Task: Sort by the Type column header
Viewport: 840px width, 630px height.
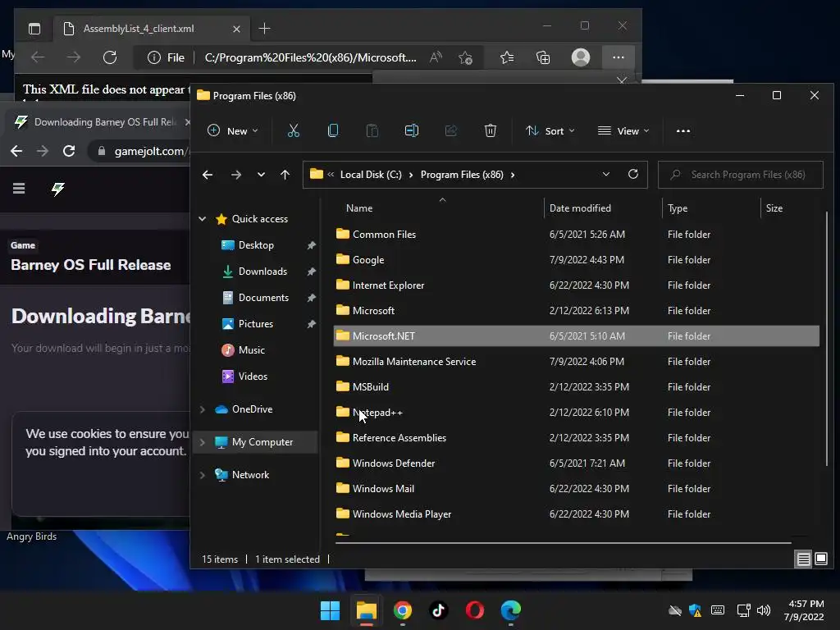Action: click(677, 208)
